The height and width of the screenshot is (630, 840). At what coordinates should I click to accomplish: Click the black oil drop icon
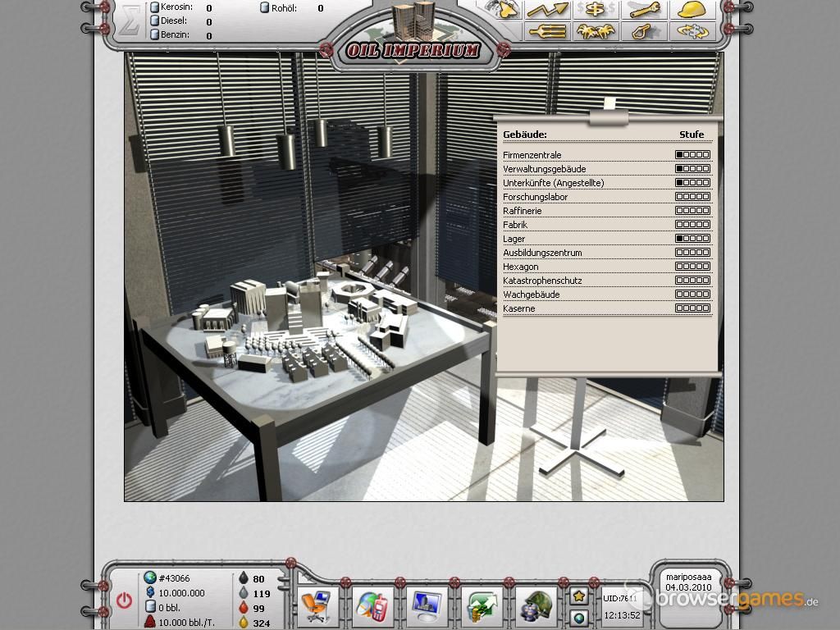244,578
